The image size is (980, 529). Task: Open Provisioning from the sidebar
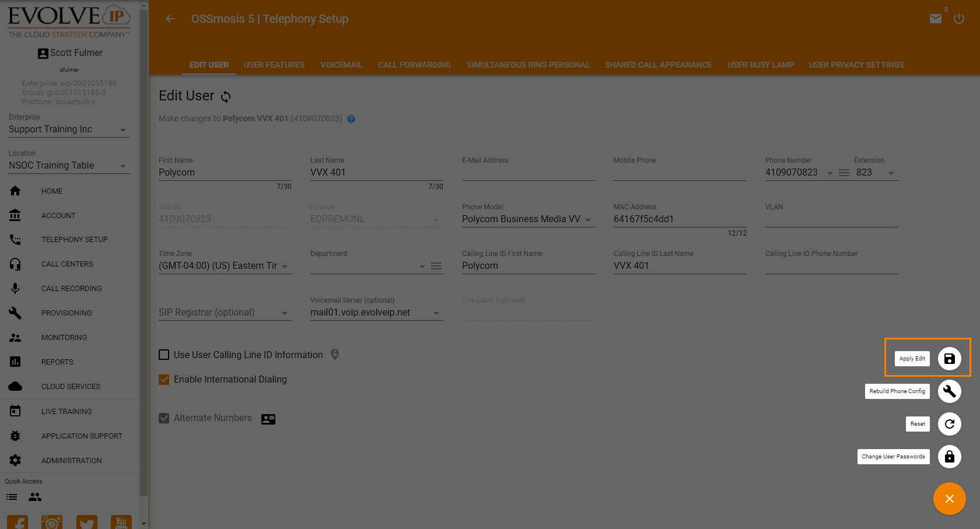point(66,313)
